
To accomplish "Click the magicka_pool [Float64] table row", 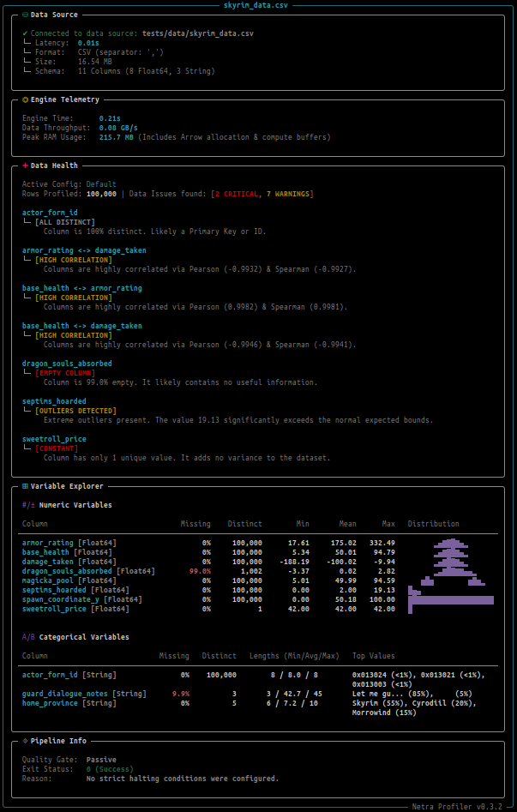I will click(259, 580).
